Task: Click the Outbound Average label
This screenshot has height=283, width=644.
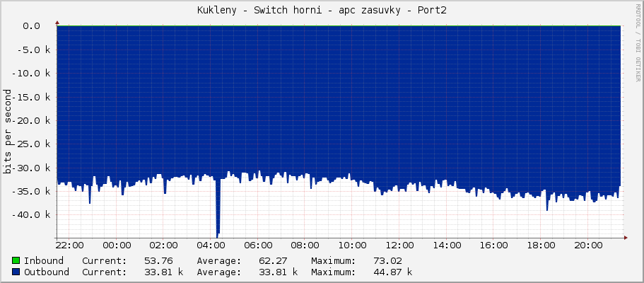Action: click(218, 272)
